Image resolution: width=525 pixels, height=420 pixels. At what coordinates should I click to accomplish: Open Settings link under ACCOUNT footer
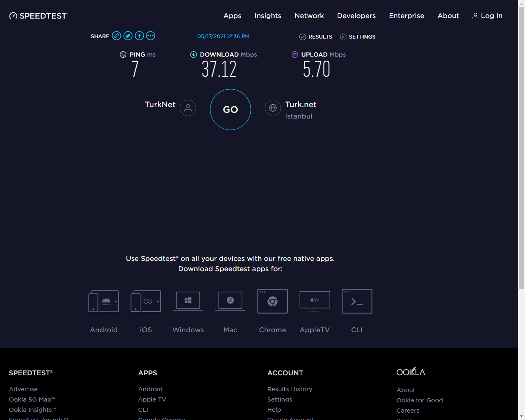tap(280, 399)
